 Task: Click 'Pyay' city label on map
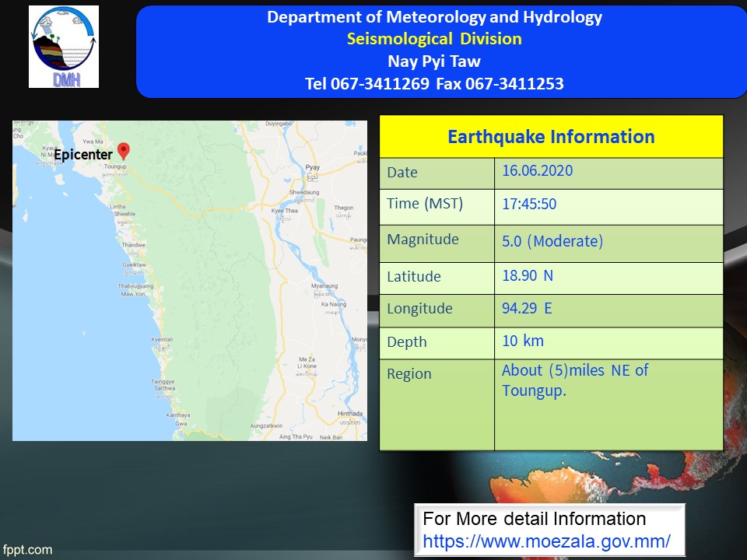313,167
